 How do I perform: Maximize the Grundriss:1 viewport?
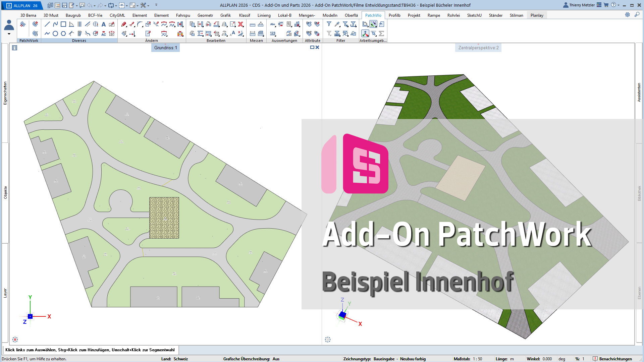pyautogui.click(x=312, y=48)
